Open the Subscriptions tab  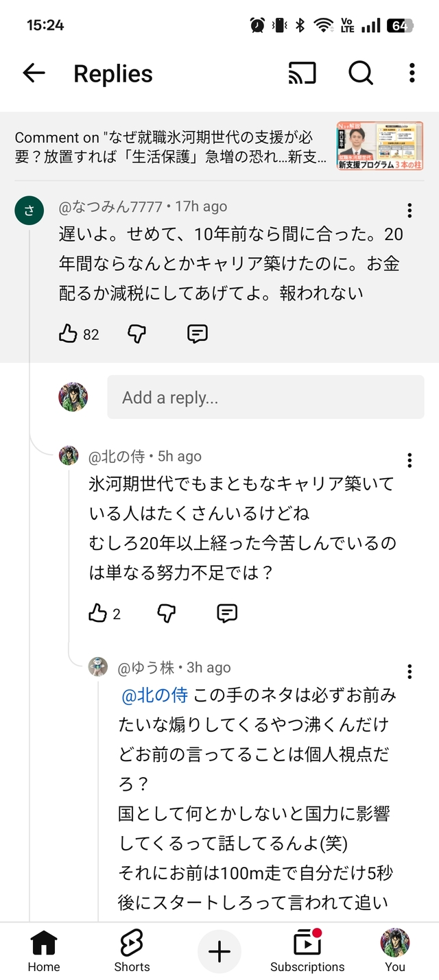point(307,952)
